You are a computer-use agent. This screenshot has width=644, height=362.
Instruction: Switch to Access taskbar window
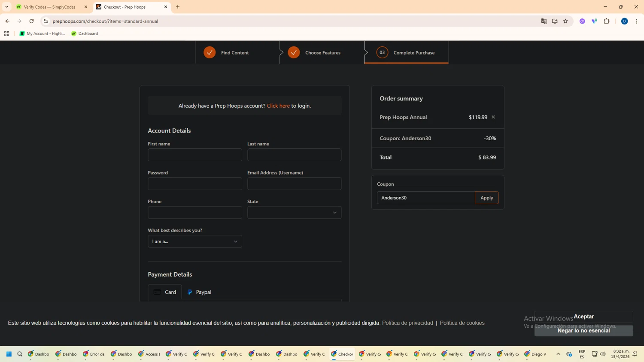point(149,354)
